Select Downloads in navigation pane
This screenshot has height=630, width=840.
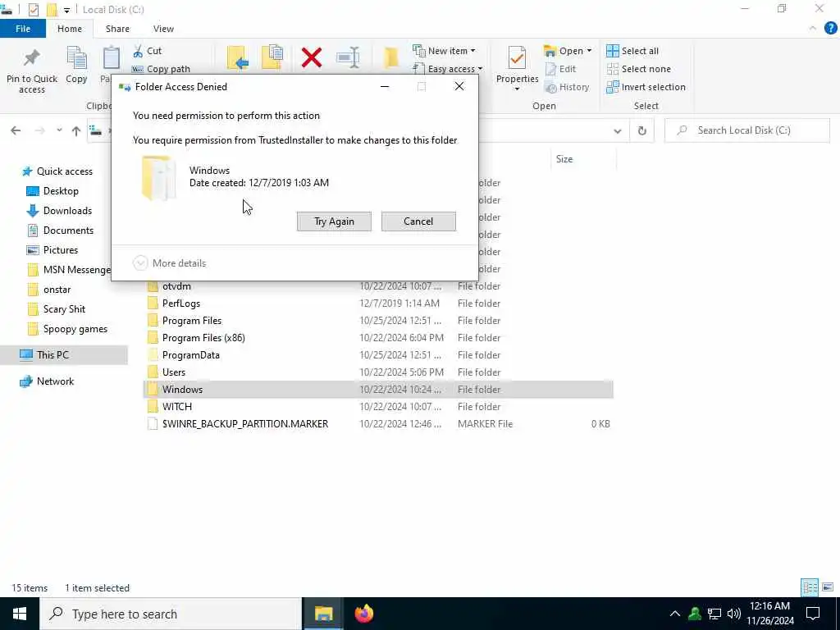59,211
